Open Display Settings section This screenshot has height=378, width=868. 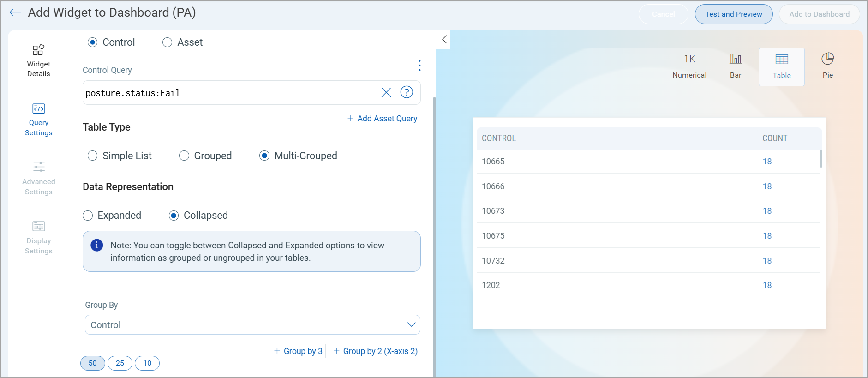coord(39,237)
